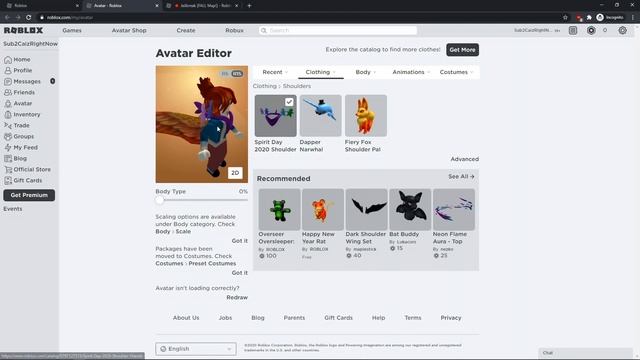The height and width of the screenshot is (360, 640).
Task: Switch to the Avatar - Roblox browser tab
Action: click(x=121, y=6)
